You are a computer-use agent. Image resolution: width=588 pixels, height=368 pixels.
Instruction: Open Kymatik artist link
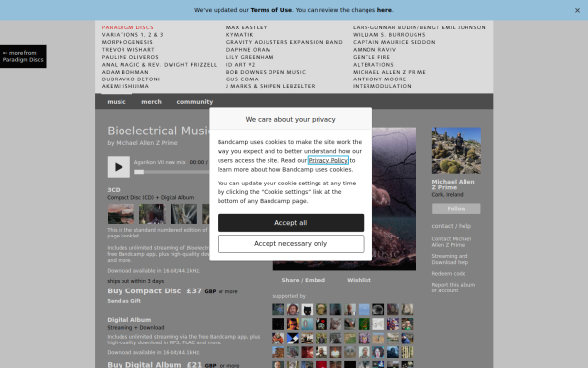tap(240, 35)
